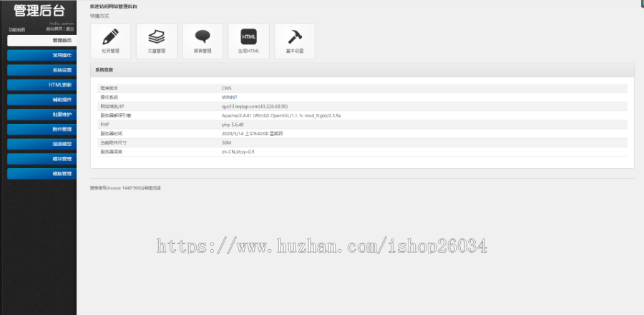Click the 网站域名/IP row label

pyautogui.click(x=112, y=107)
